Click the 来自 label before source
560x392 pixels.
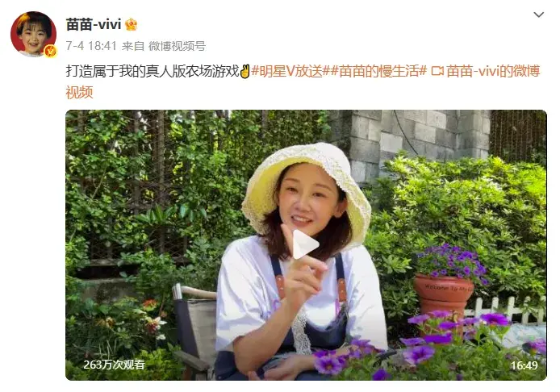133,46
